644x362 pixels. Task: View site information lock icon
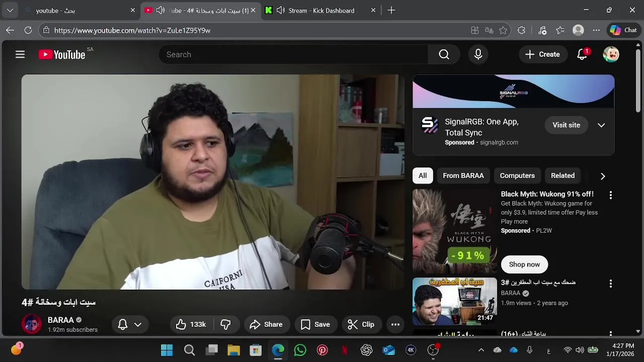(46, 30)
